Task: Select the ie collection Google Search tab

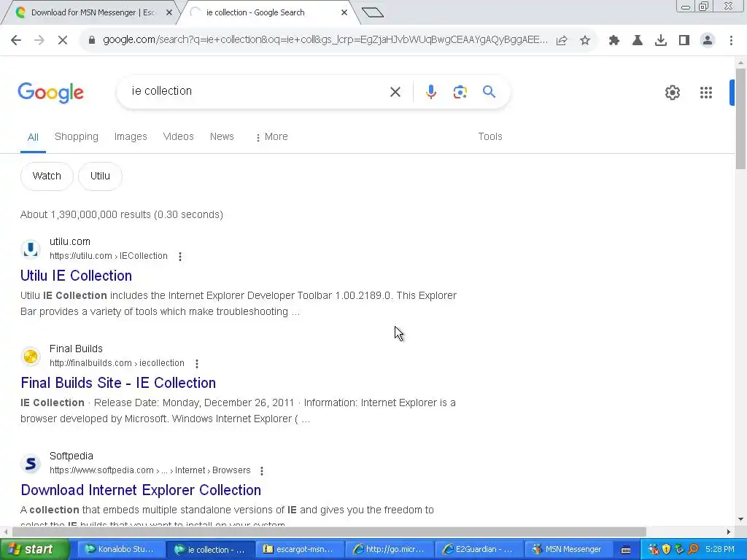Action: [x=267, y=12]
